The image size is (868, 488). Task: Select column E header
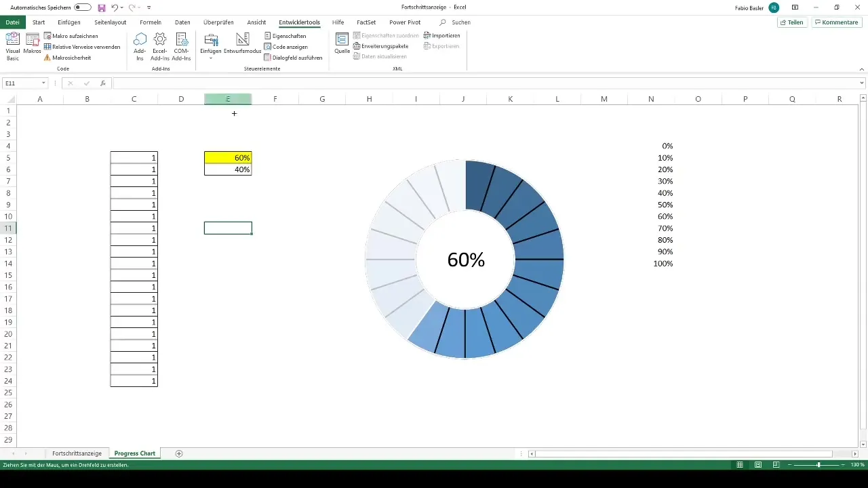(x=228, y=99)
